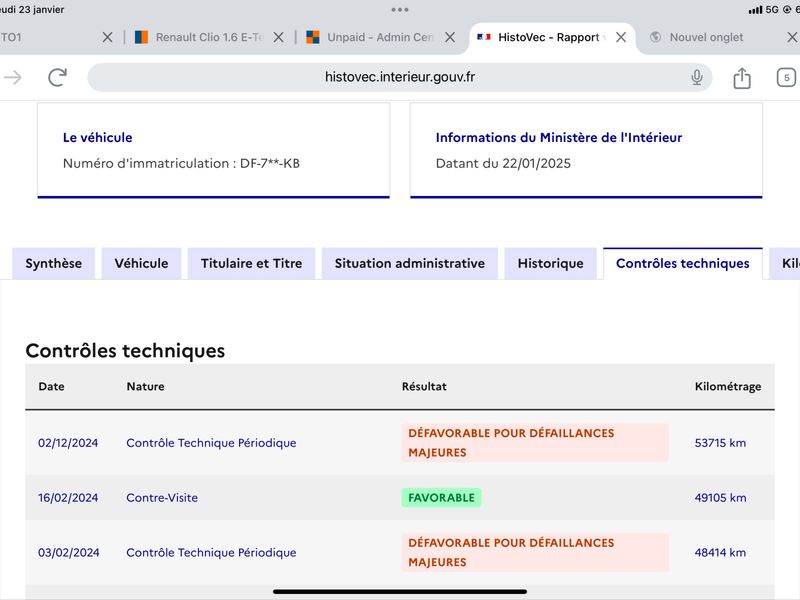The image size is (800, 600).
Task: Open the partially visible Kilométrage tab
Action: [x=785, y=263]
